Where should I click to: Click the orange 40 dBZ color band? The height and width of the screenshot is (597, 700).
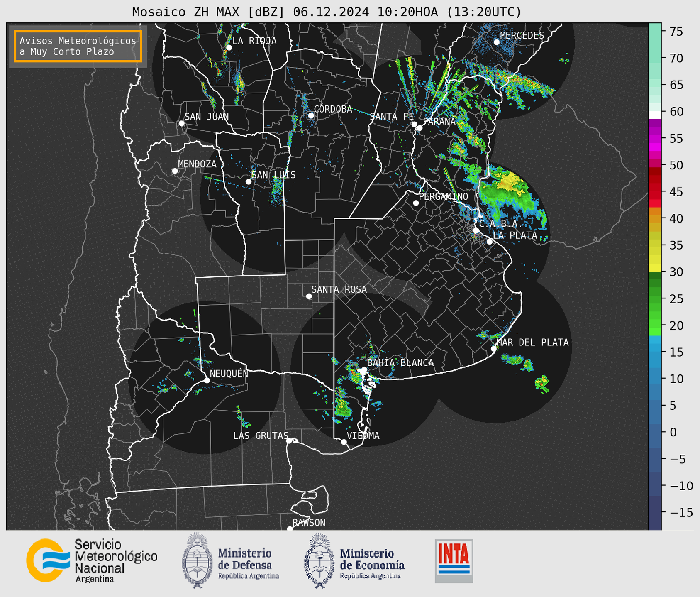pos(655,219)
